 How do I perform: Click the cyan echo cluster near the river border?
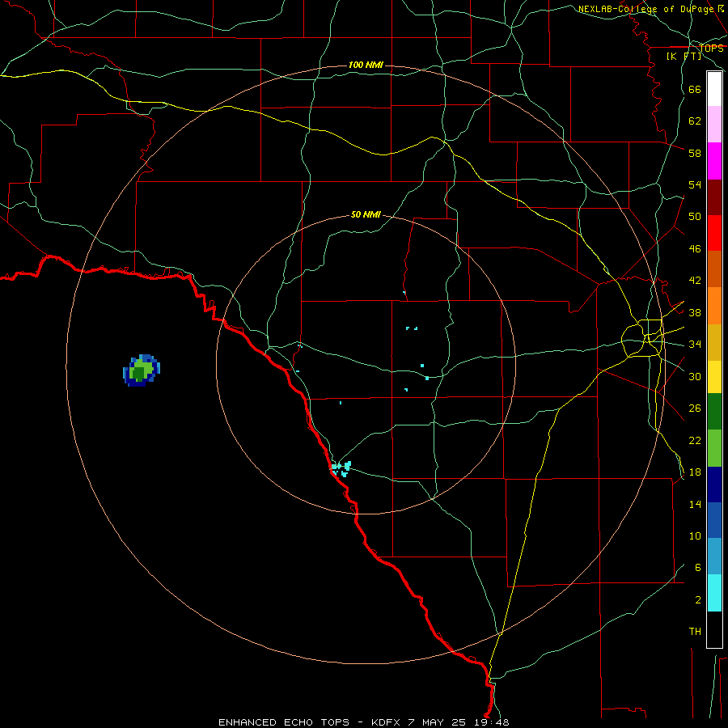pos(341,469)
